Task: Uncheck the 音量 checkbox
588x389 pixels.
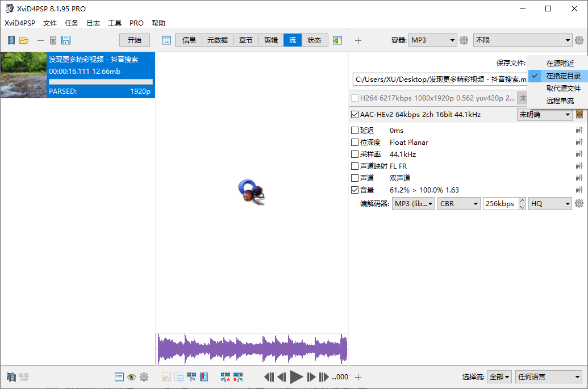Action: [x=355, y=190]
